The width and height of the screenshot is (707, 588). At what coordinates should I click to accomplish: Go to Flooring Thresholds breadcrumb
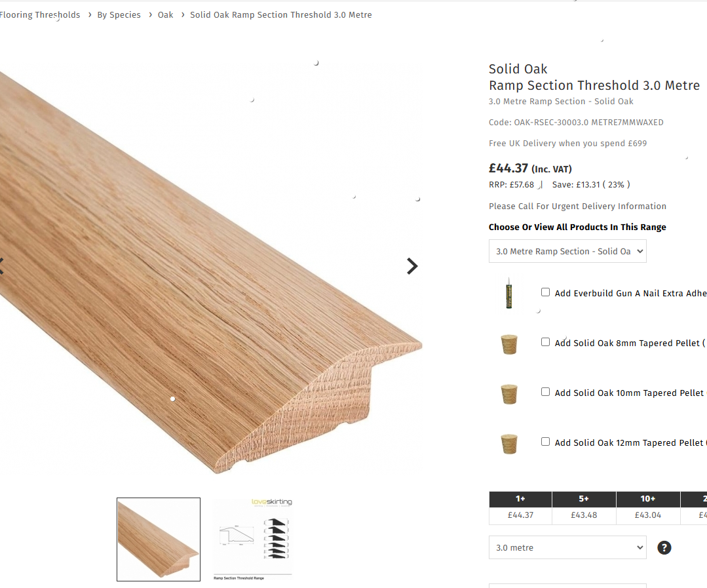[x=40, y=15]
